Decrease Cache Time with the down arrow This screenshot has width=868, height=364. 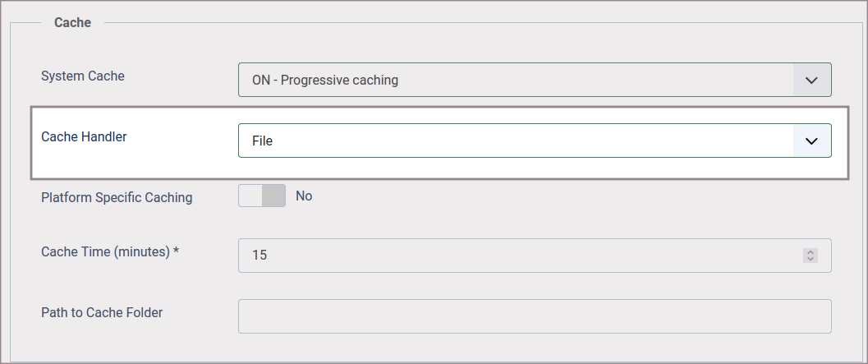click(x=811, y=260)
